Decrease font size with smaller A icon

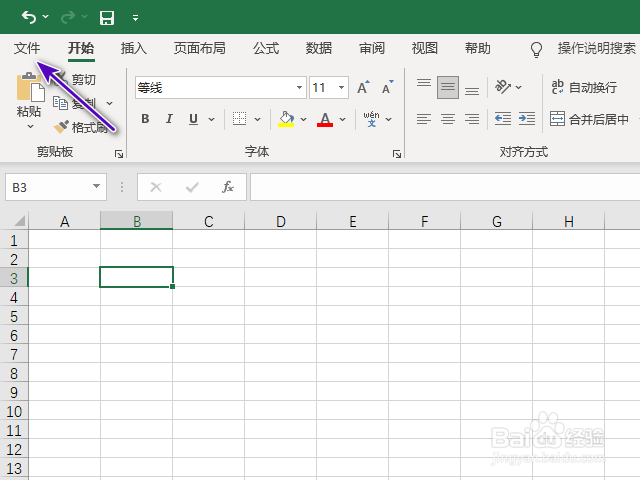click(x=388, y=87)
